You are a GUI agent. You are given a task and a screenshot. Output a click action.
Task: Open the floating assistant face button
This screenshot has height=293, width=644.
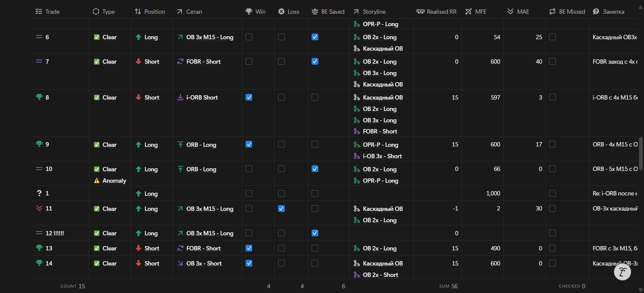pos(623,272)
